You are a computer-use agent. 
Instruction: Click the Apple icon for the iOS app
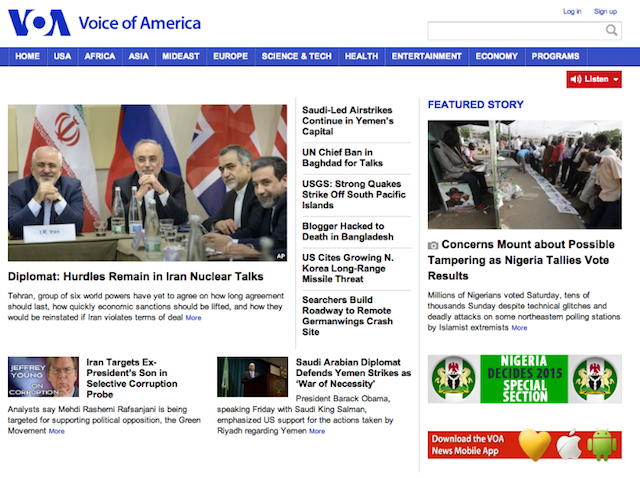tap(569, 443)
